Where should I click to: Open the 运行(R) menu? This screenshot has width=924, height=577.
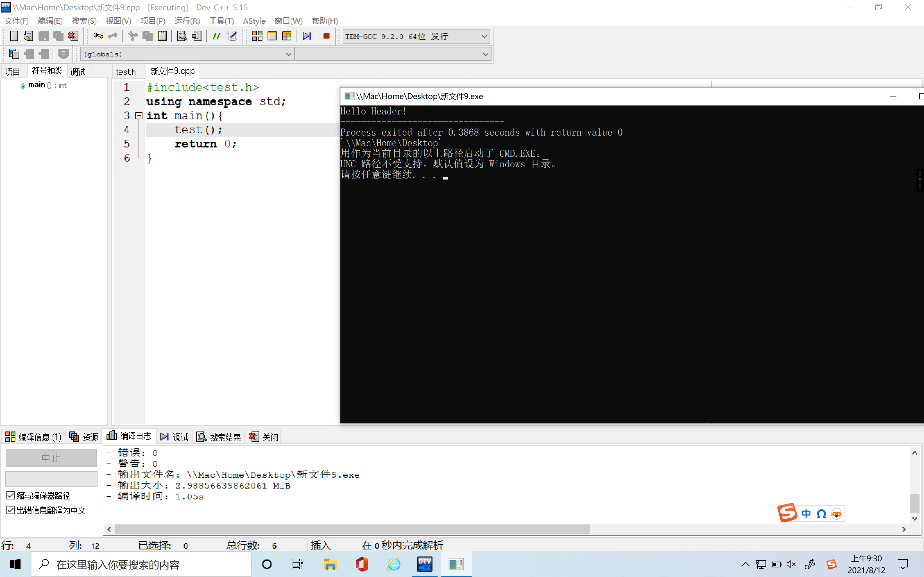point(187,21)
